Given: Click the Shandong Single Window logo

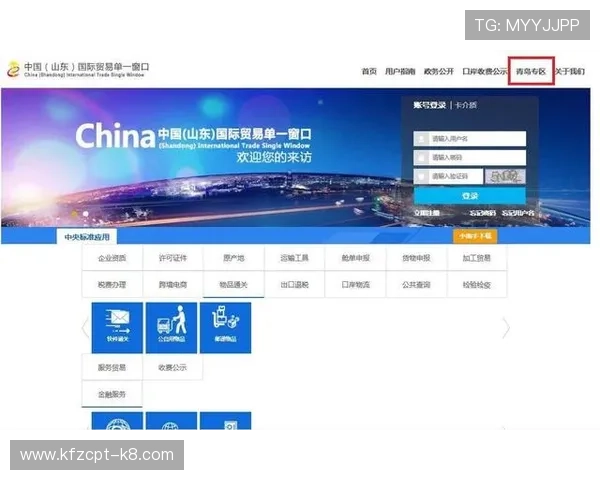Looking at the screenshot, I should tap(78, 70).
